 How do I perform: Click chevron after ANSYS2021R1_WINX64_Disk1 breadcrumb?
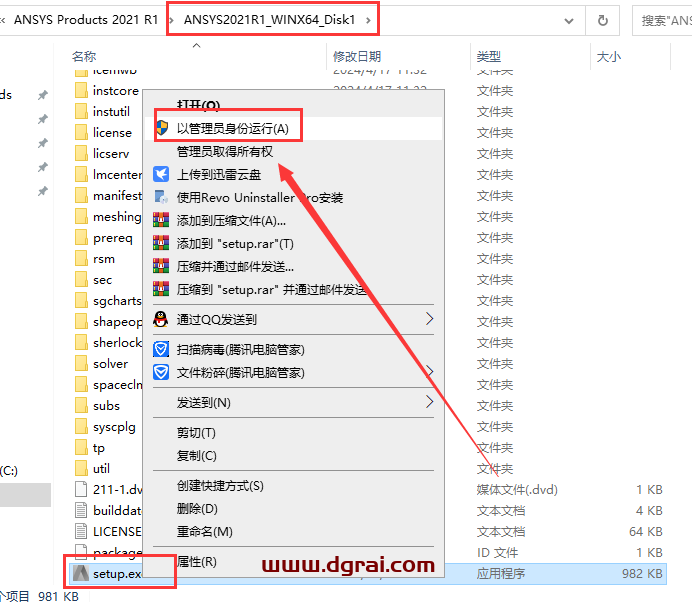coord(368,20)
